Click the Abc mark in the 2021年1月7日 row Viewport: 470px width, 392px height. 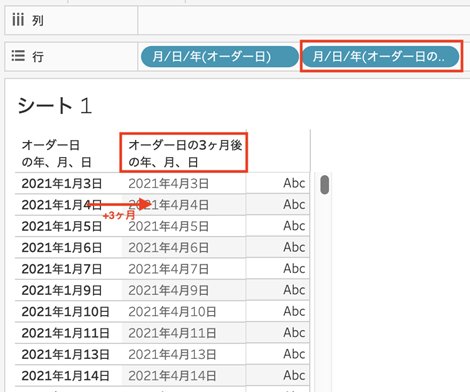point(294,268)
